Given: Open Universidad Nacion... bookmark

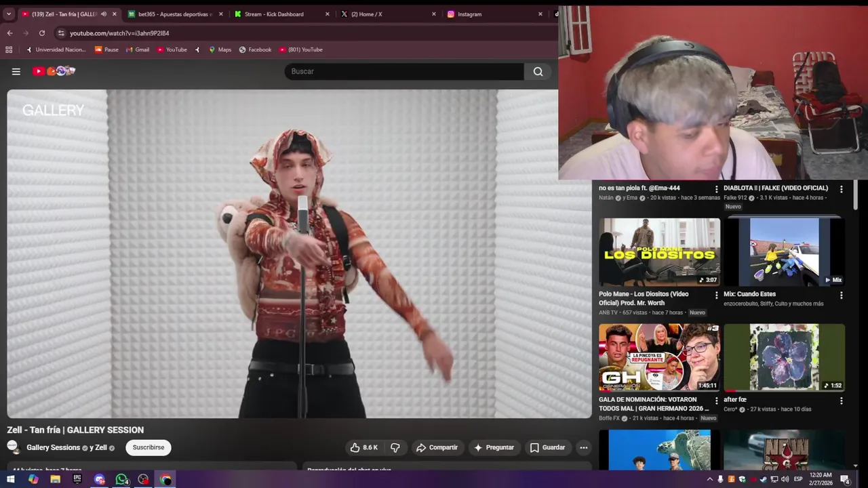Looking at the screenshot, I should [x=56, y=49].
